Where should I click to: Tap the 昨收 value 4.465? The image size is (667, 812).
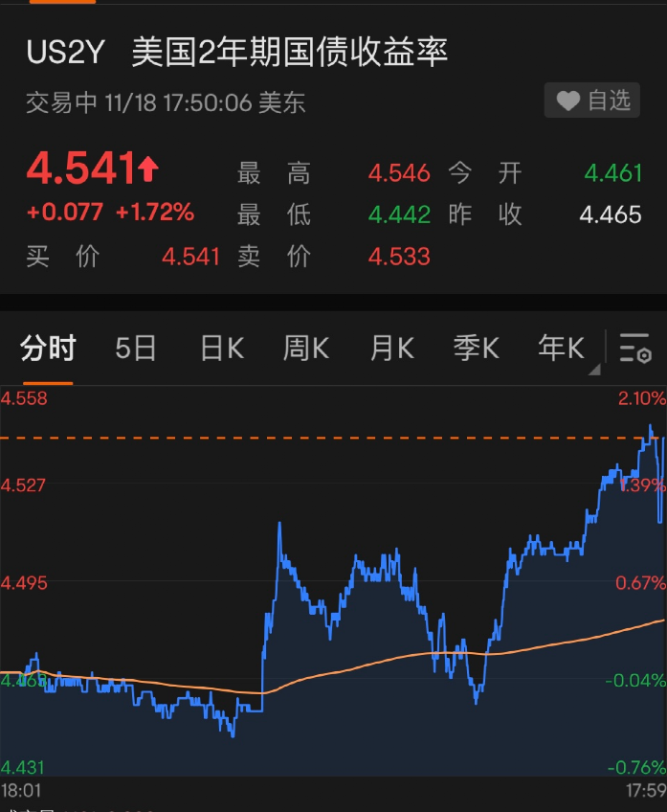click(x=611, y=214)
